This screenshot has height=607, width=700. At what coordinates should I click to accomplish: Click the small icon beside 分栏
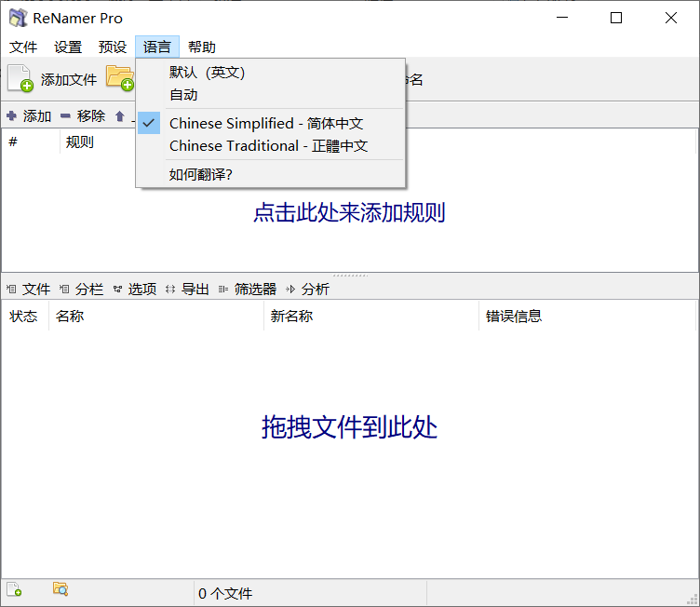[64, 289]
